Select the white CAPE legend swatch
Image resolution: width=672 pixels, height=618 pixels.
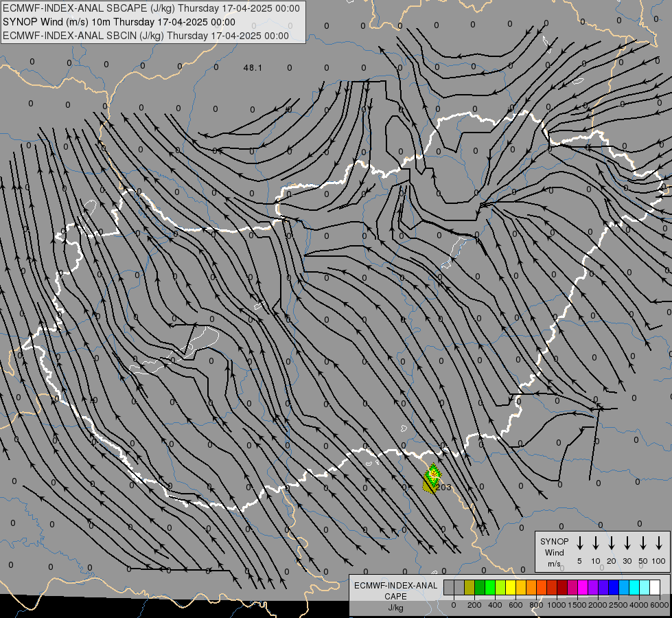(655, 587)
